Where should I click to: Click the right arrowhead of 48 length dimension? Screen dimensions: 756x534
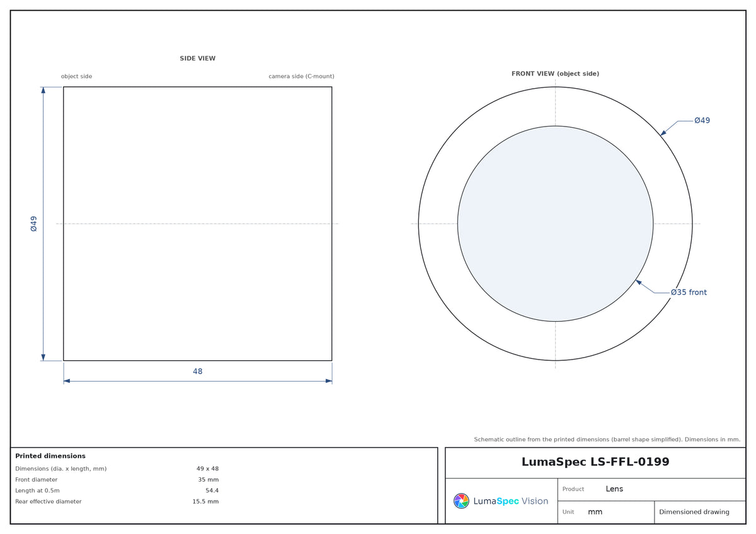pos(328,381)
